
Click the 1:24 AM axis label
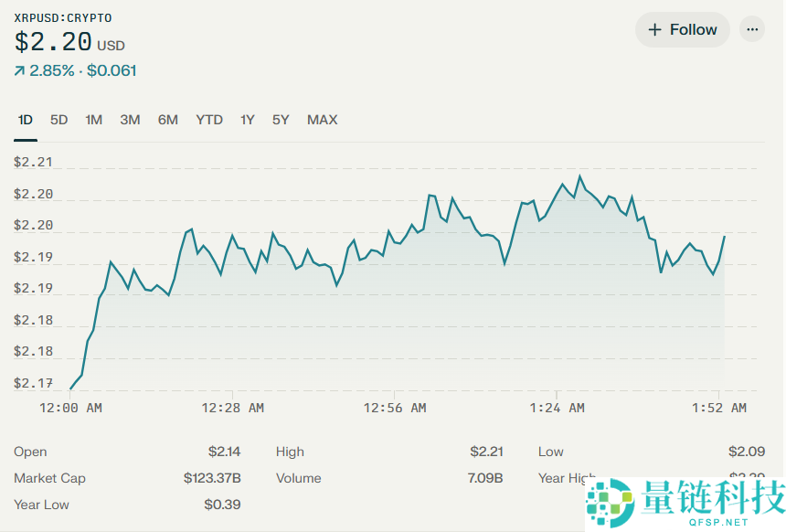pos(557,409)
